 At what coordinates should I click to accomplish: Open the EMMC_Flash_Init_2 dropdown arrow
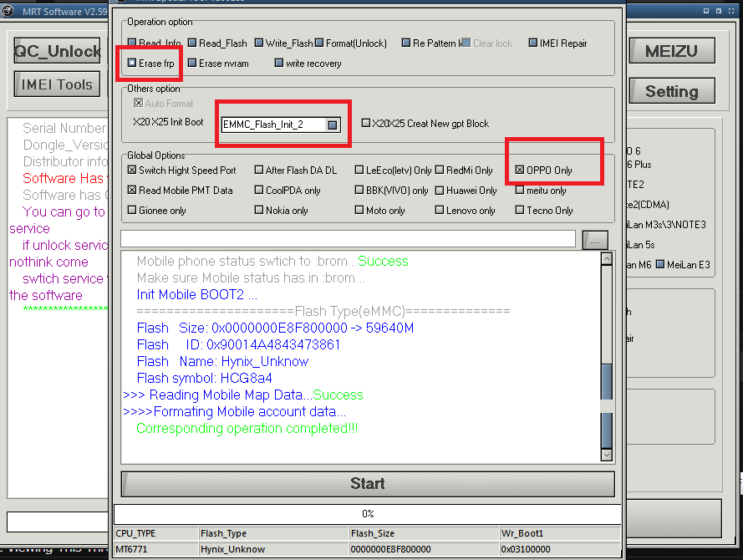coord(333,125)
